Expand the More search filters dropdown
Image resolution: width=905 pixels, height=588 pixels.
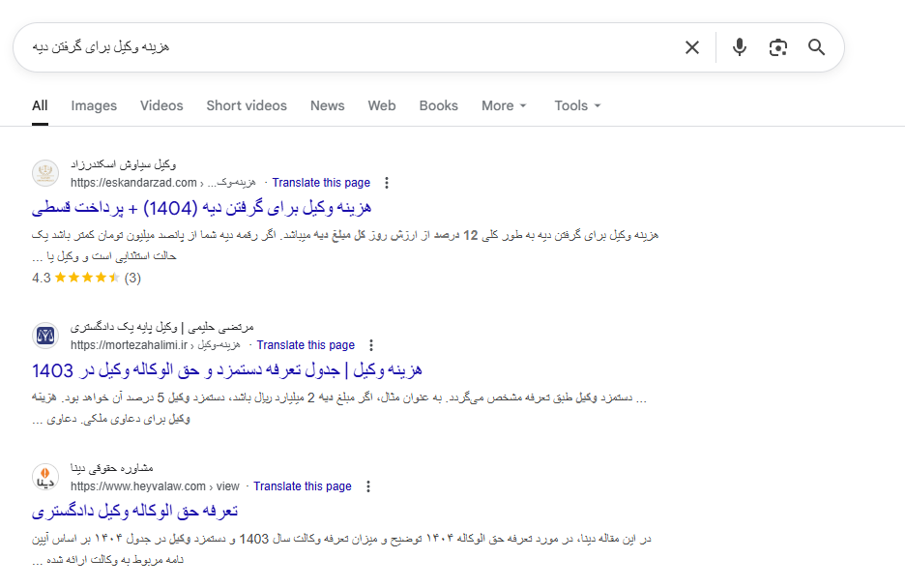pos(504,105)
